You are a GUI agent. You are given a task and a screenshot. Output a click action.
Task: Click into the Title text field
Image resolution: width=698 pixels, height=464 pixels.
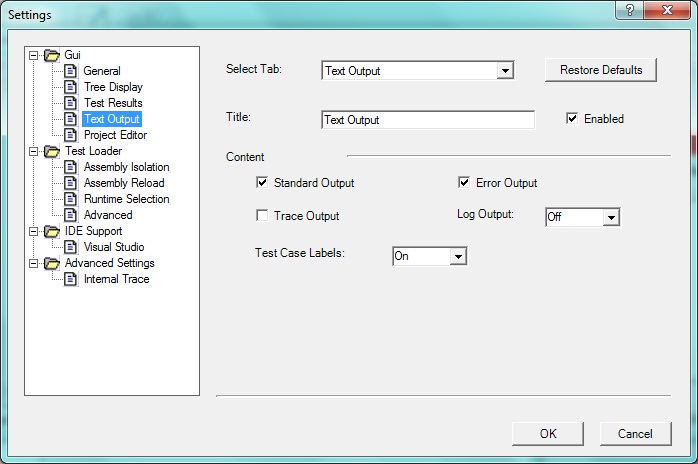coord(427,120)
